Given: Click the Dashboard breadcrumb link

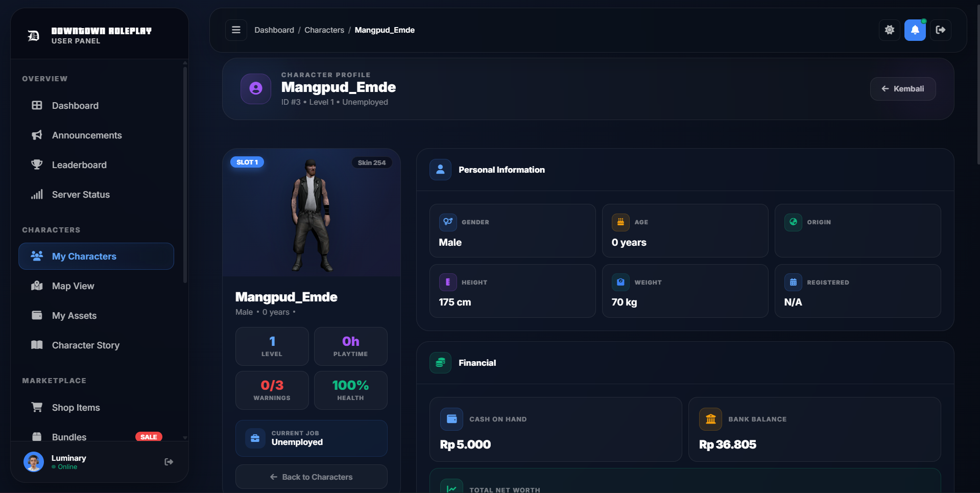Looking at the screenshot, I should tap(274, 30).
